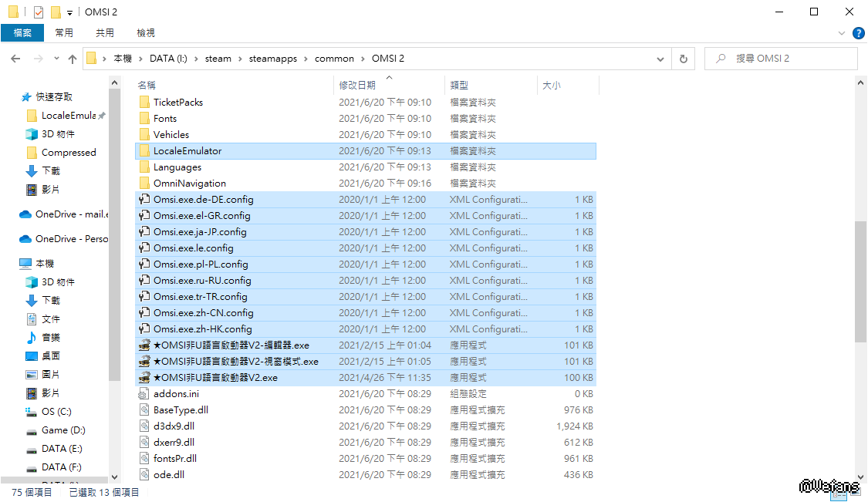Select ode.dll file
Image resolution: width=868 pixels, height=502 pixels.
[366, 475]
